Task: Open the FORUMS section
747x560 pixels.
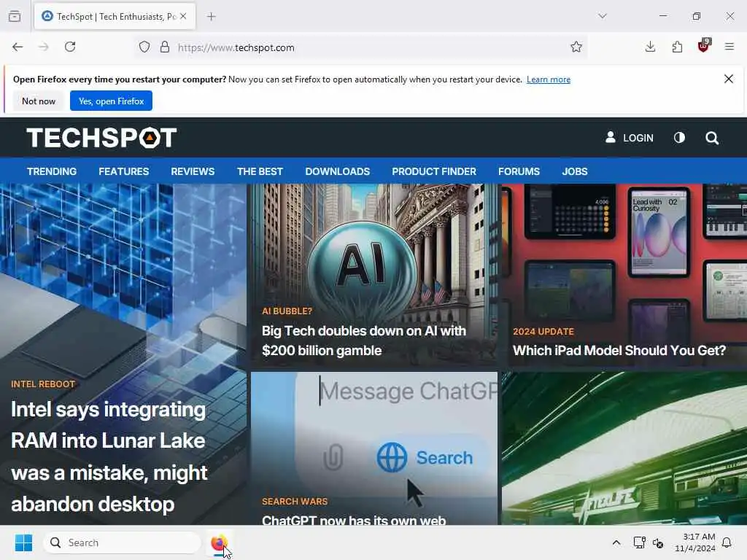Action: (x=519, y=171)
